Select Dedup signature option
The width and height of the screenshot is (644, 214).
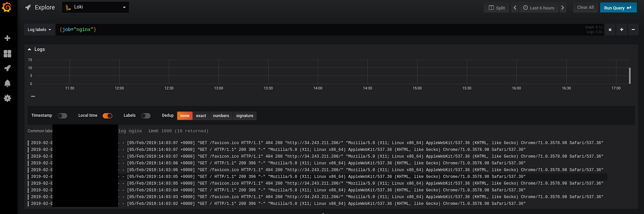pos(244,115)
